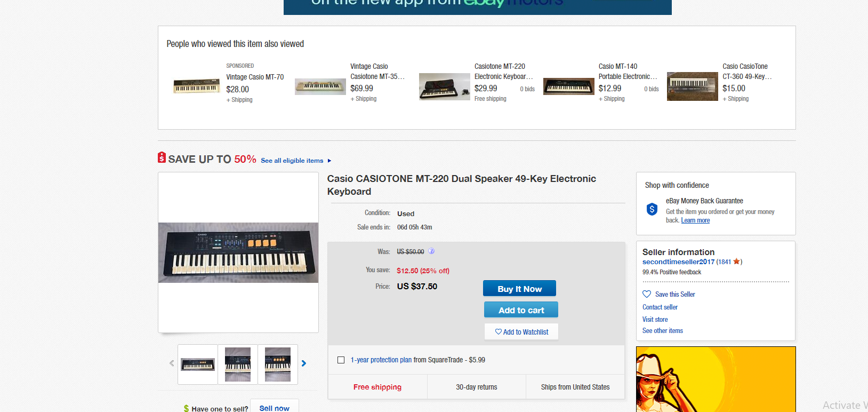
Task: Select the second keyboard photo thumbnail
Action: coord(238,365)
